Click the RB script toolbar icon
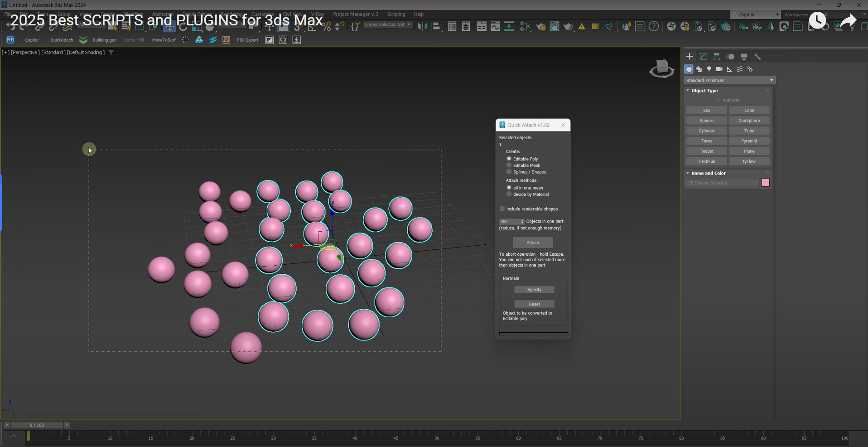This screenshot has height=447, width=868. [x=10, y=40]
